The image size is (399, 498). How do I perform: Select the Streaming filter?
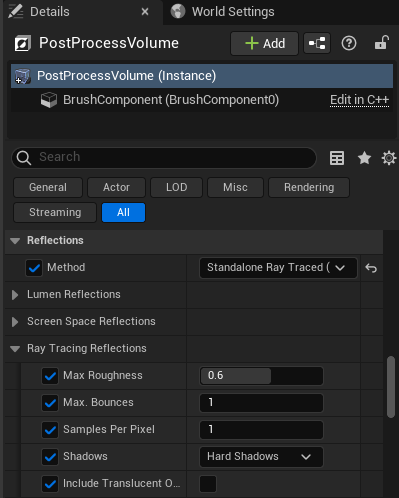[x=55, y=212]
